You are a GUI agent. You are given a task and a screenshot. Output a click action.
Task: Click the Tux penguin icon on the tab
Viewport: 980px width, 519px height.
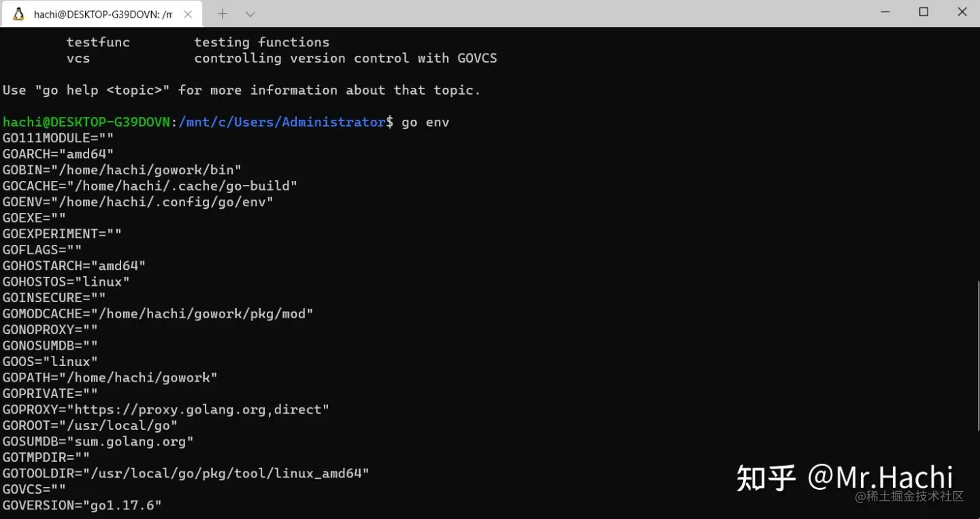point(19,14)
